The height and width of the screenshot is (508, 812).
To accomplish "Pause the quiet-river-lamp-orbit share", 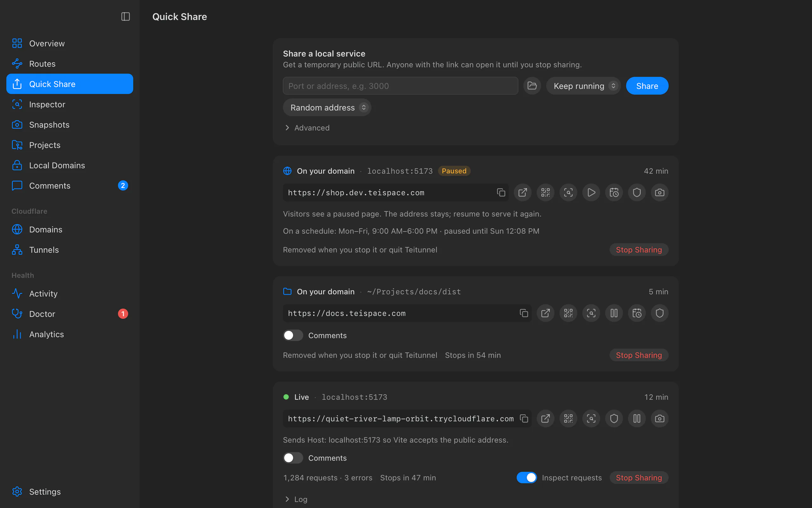I will tap(637, 418).
